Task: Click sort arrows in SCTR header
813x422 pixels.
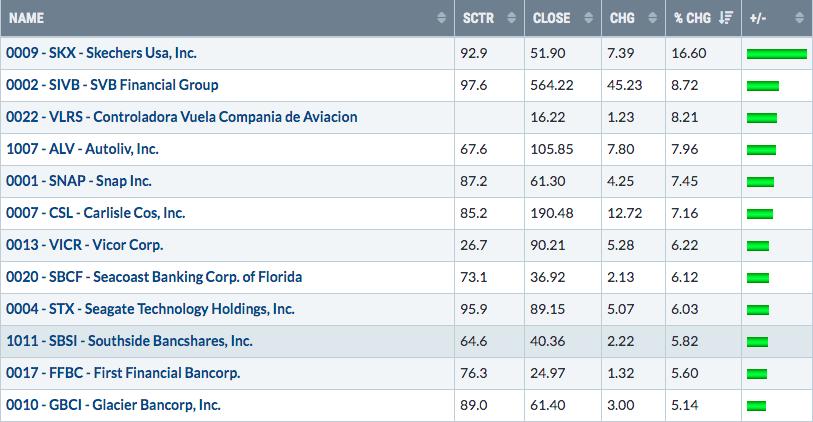Action: pyautogui.click(x=511, y=18)
